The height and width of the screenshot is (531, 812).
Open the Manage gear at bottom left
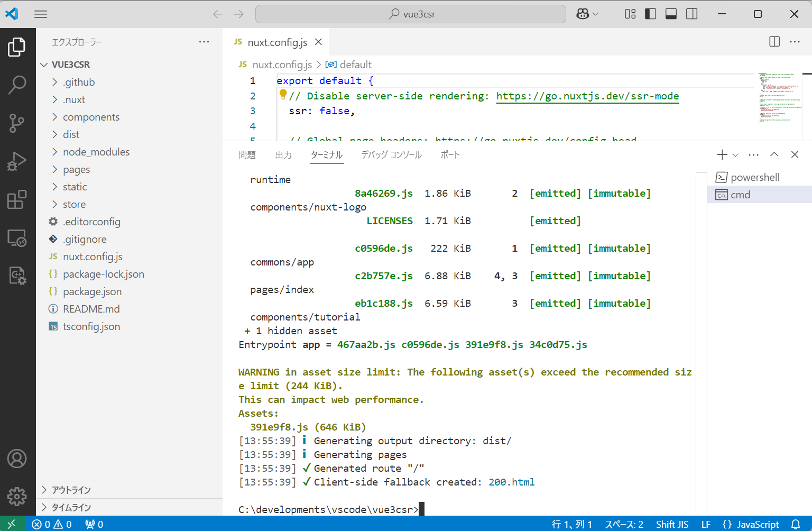coord(18,497)
